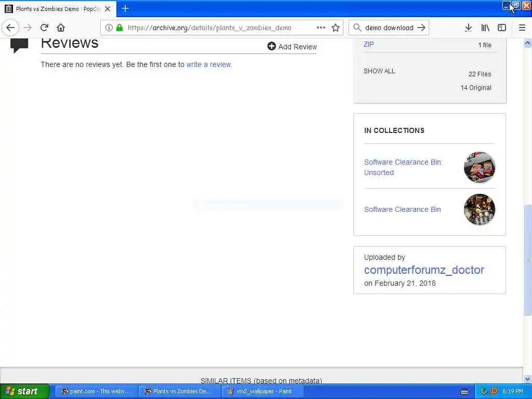
Task: Click the vertical scrollbar thumb
Action: pos(527,260)
